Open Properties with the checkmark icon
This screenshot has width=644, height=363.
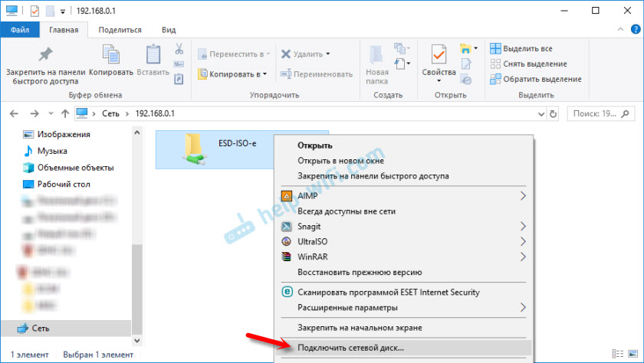[439, 55]
